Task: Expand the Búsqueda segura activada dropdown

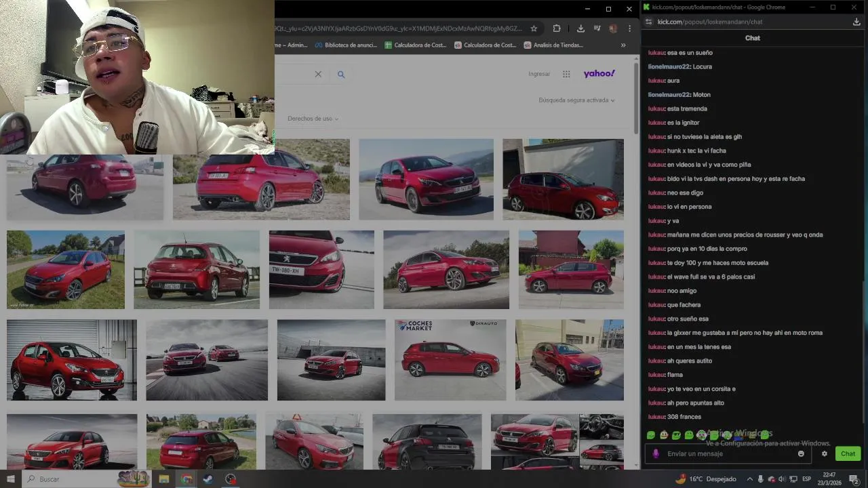Action: pos(576,100)
